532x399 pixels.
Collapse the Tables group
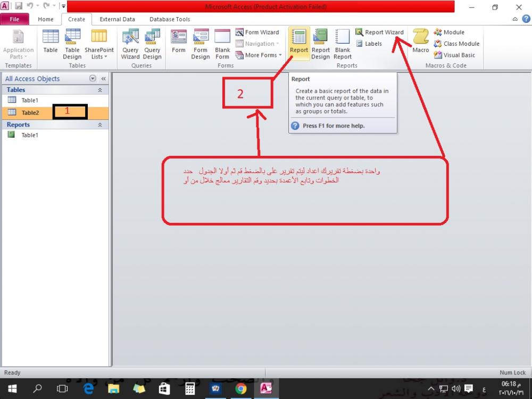coord(100,90)
